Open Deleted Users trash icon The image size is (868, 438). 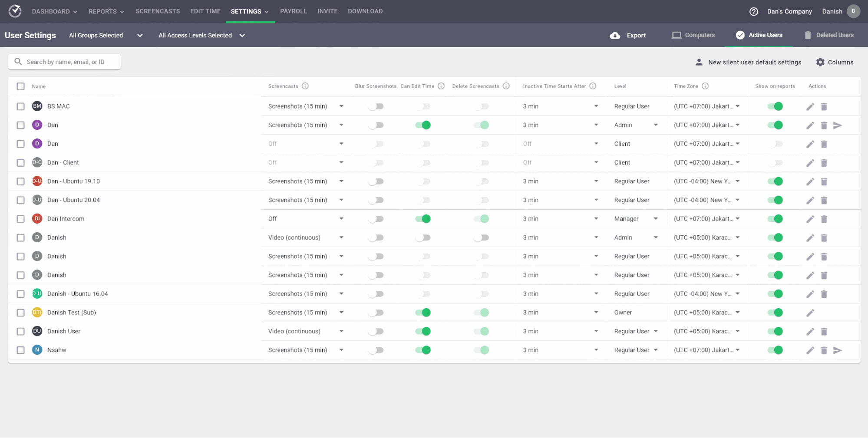click(808, 35)
